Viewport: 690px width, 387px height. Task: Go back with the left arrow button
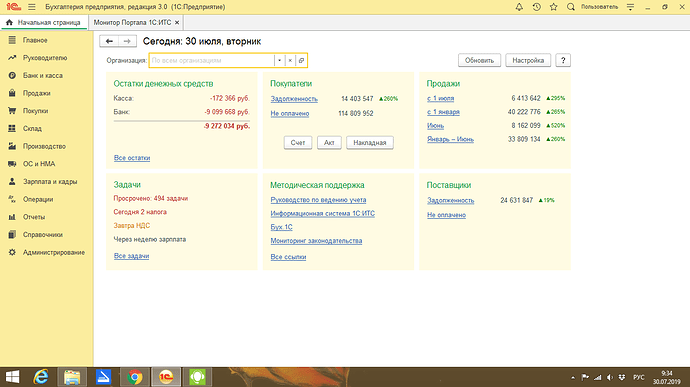(x=109, y=41)
